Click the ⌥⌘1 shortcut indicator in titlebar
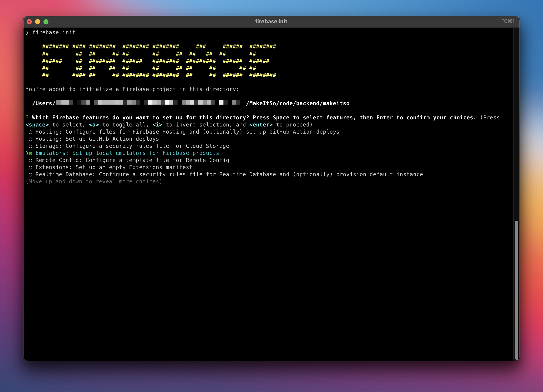The image size is (543, 392). (509, 21)
